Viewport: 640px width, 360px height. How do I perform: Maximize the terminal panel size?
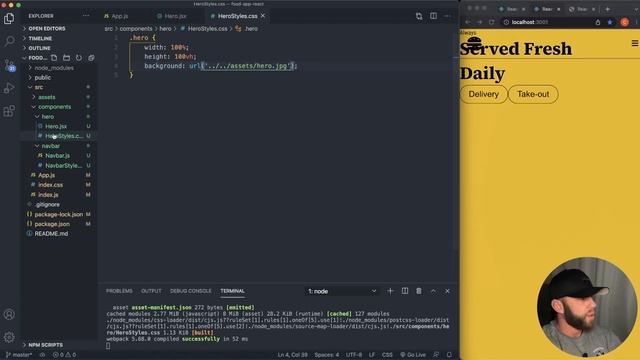[x=433, y=291]
